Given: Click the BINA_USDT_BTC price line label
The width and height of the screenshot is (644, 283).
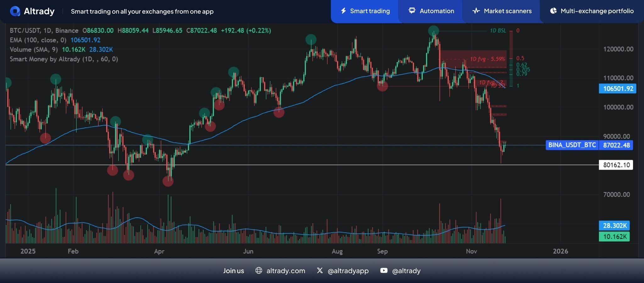Looking at the screenshot, I should 572,145.
